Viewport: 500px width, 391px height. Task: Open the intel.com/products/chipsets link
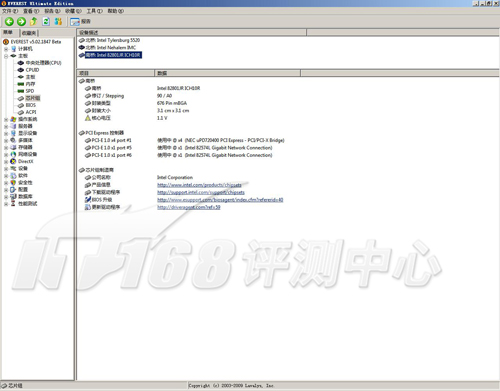tap(199, 185)
